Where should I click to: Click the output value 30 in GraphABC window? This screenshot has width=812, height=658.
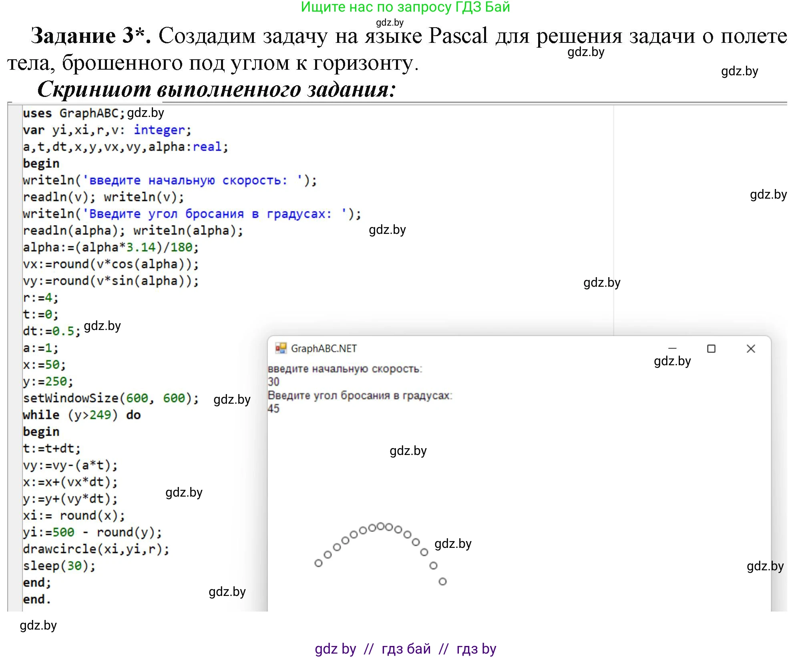pyautogui.click(x=273, y=382)
